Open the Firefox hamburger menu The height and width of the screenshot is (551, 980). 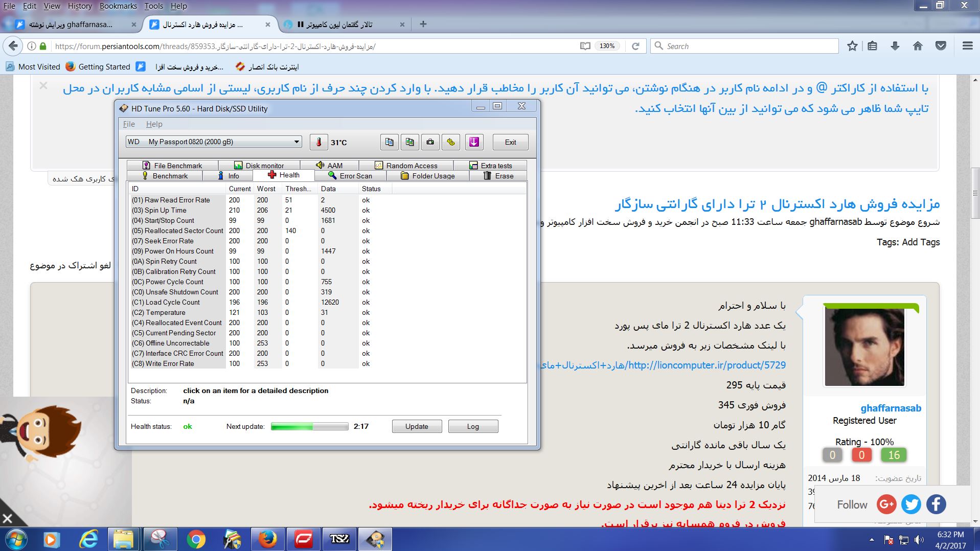(967, 46)
